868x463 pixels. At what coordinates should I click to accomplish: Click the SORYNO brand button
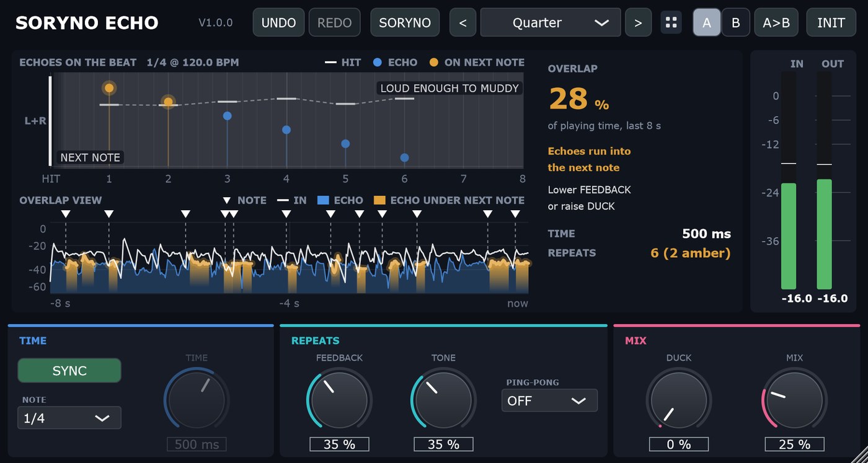coord(405,23)
